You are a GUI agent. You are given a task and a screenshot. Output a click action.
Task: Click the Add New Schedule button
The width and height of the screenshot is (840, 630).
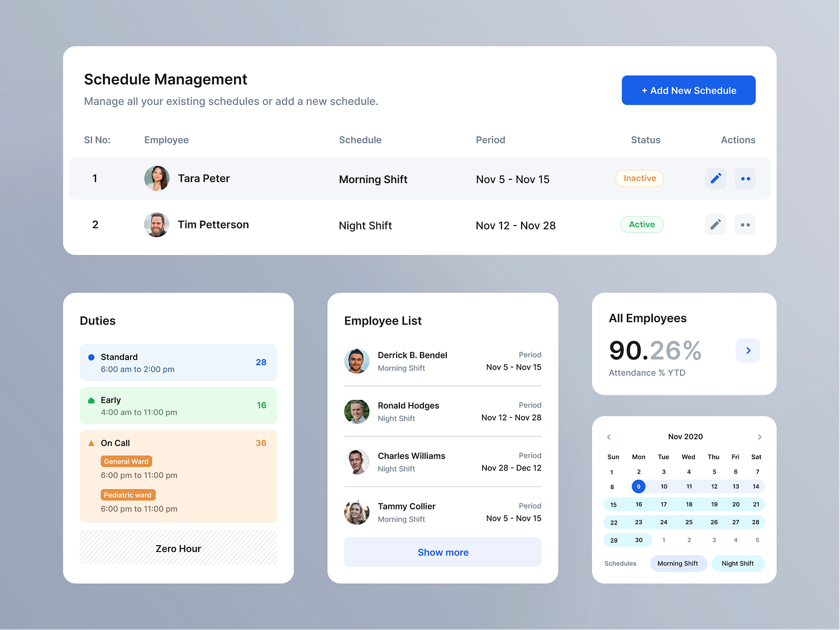(x=689, y=90)
